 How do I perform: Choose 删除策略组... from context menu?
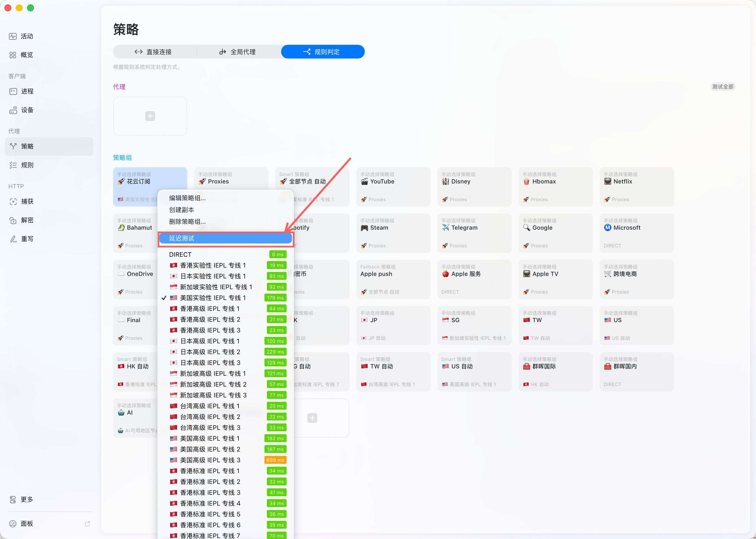pyautogui.click(x=226, y=222)
